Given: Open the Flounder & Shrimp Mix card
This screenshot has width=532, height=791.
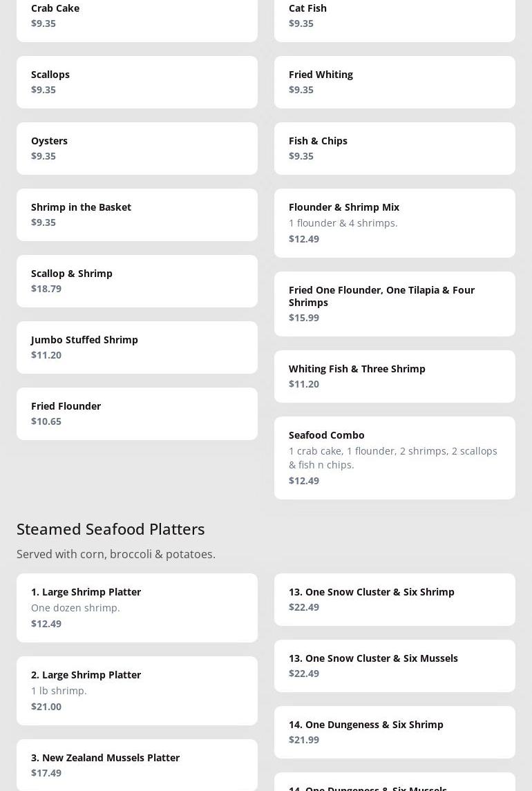Looking at the screenshot, I should coord(395,223).
